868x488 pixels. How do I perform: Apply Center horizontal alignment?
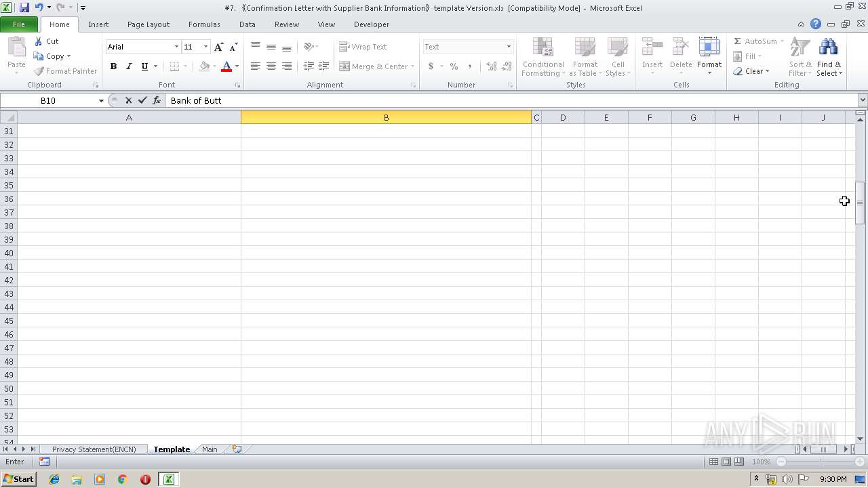coord(271,66)
